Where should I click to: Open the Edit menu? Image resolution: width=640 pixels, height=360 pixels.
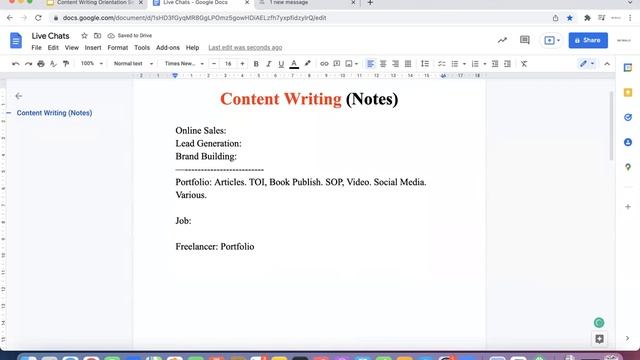click(x=53, y=48)
